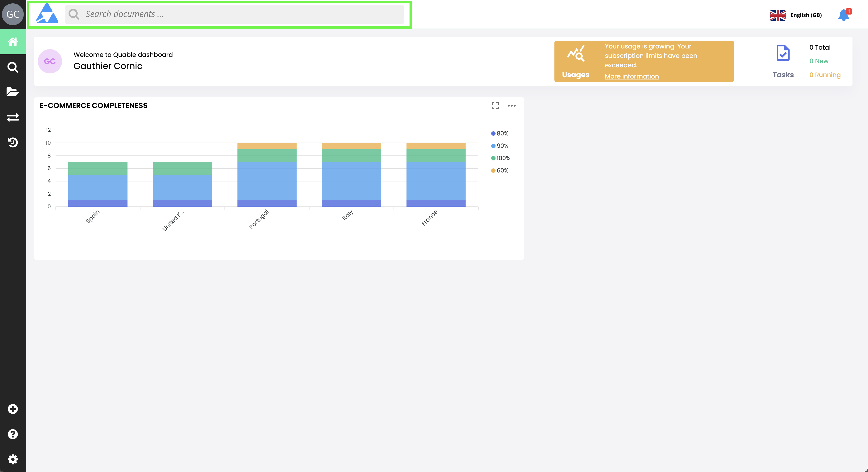The width and height of the screenshot is (868, 472).
Task: Click the import/export arrows icon
Action: (x=13, y=117)
